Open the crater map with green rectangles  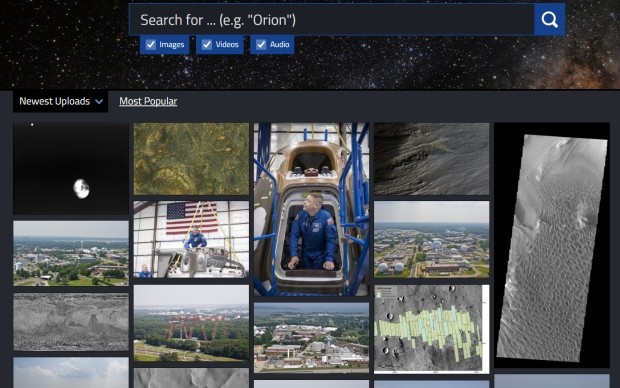pyautogui.click(x=431, y=329)
